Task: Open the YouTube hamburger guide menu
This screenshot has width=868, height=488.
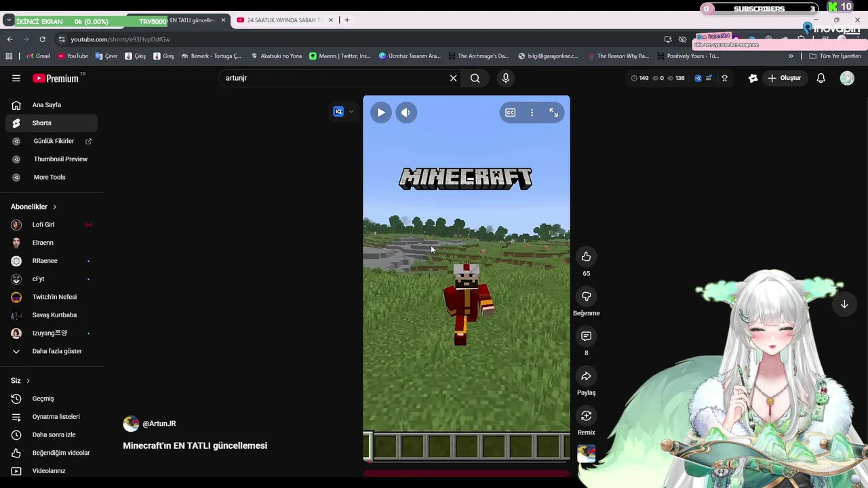Action: click(x=16, y=78)
